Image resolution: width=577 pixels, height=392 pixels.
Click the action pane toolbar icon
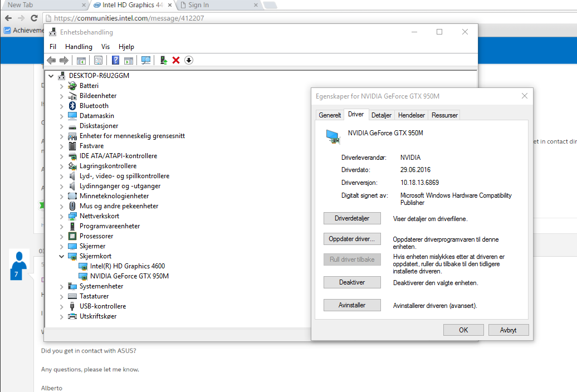tap(129, 60)
